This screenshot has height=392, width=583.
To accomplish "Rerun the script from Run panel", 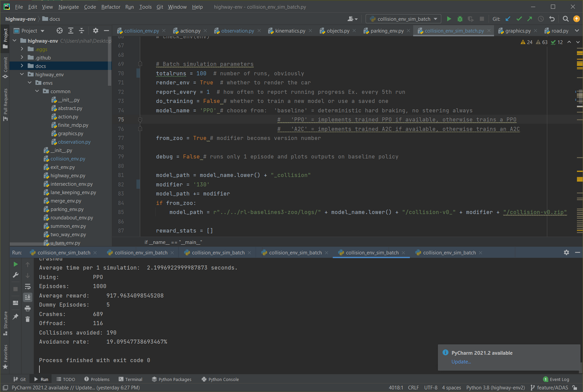I will [x=16, y=264].
